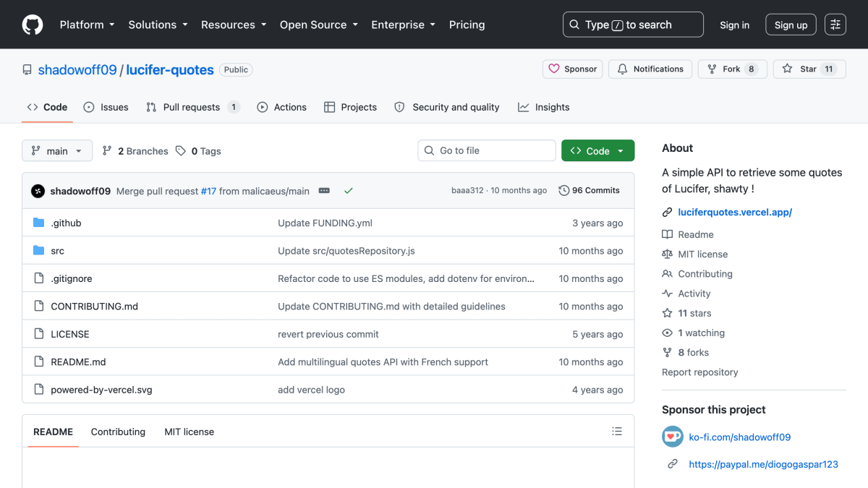Open the Insights tab
This screenshot has width=868, height=488.
[544, 107]
